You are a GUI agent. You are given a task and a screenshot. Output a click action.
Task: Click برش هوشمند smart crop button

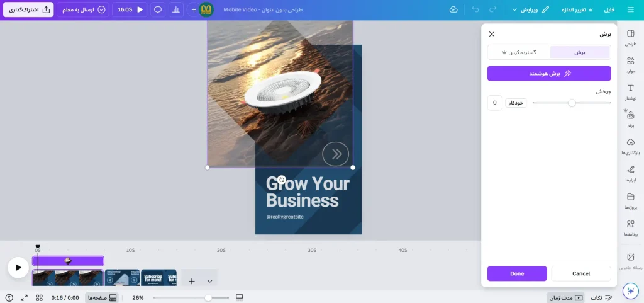pos(549,74)
